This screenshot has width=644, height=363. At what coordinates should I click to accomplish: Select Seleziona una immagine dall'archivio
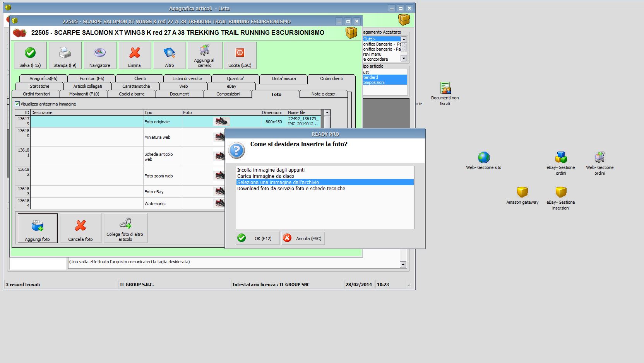tap(325, 182)
